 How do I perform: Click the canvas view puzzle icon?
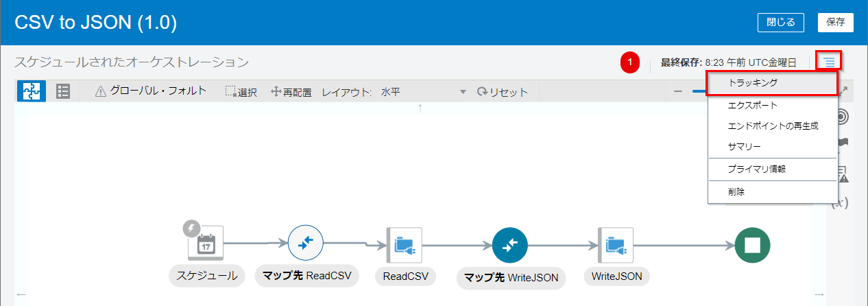[31, 91]
